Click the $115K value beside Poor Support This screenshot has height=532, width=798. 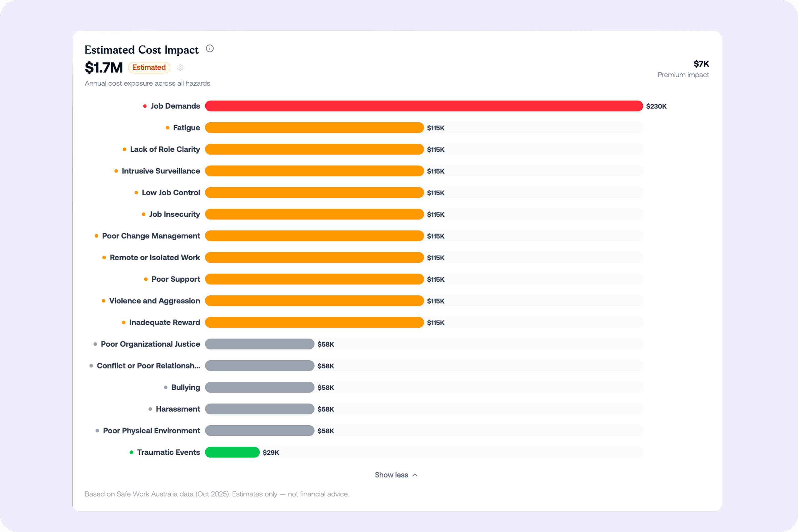click(x=436, y=280)
